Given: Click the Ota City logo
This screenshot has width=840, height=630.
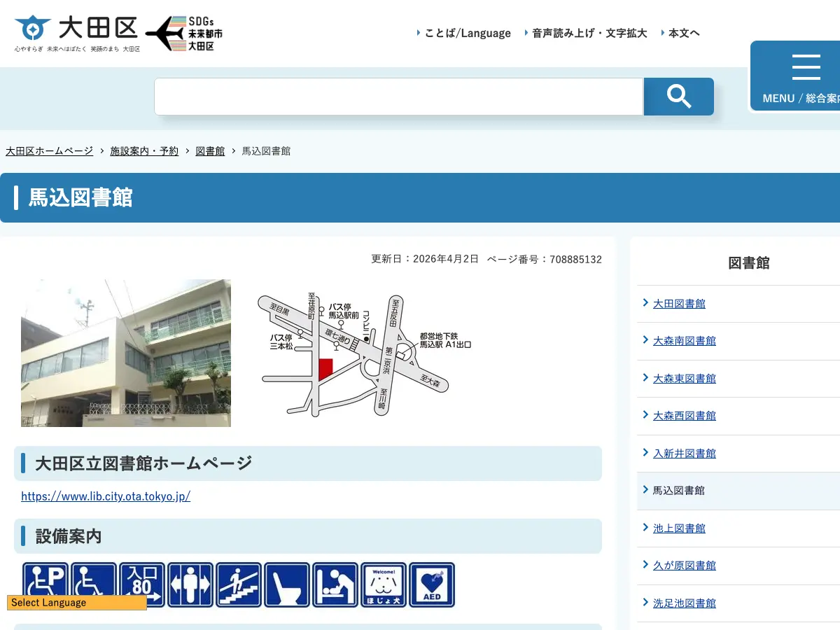Looking at the screenshot, I should coord(77,34).
